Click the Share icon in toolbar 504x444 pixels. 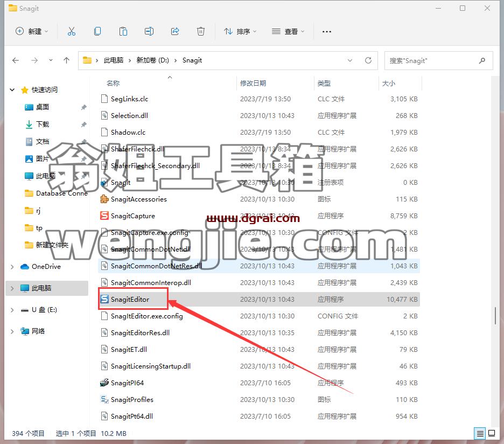[175, 31]
